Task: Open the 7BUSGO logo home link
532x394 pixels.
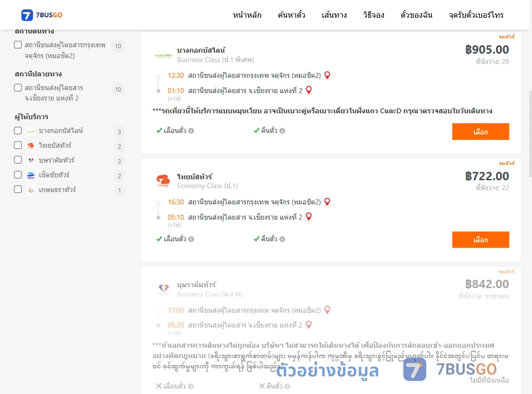Action: click(x=42, y=15)
